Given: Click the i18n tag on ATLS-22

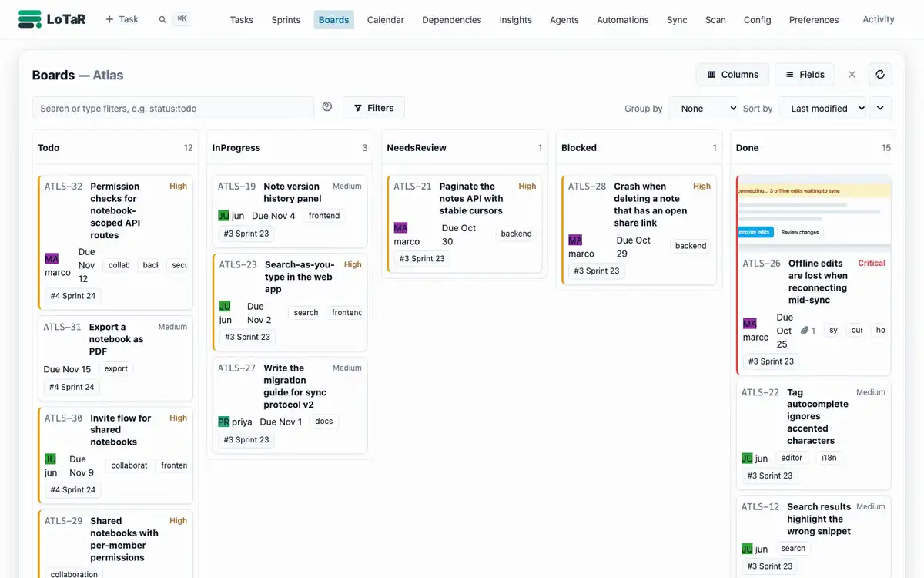Looking at the screenshot, I should coord(829,458).
